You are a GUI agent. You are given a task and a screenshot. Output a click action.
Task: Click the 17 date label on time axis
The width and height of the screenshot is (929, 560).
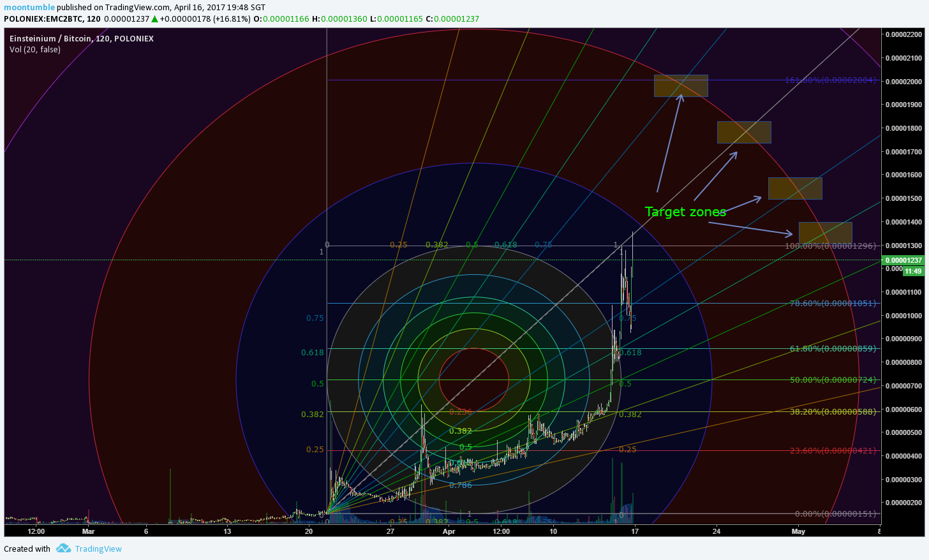point(635,531)
